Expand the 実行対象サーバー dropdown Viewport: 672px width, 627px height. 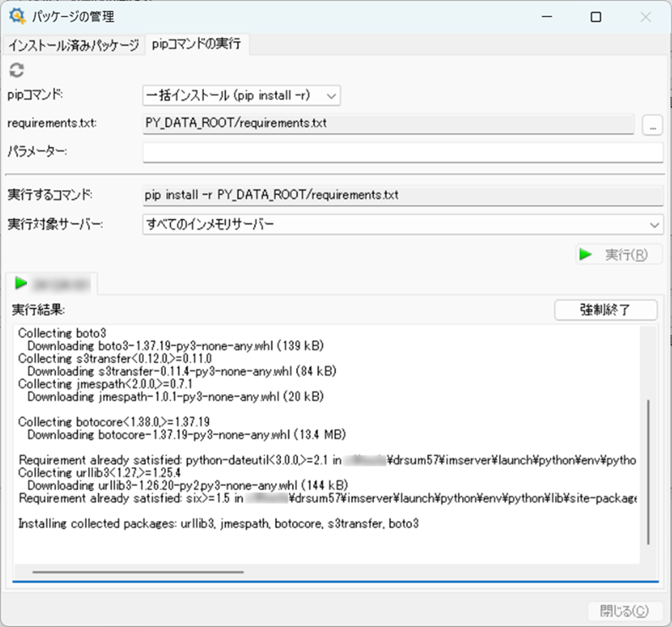pyautogui.click(x=403, y=224)
